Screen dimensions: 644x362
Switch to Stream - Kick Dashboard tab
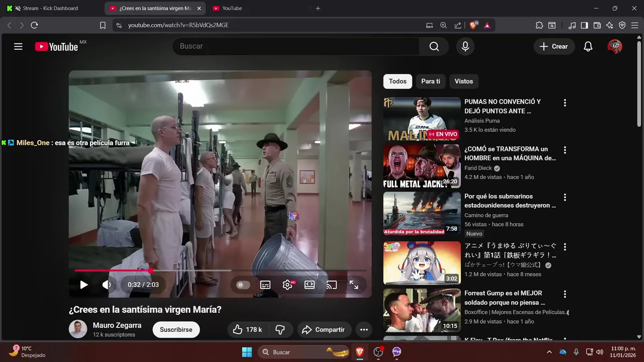tap(50, 8)
